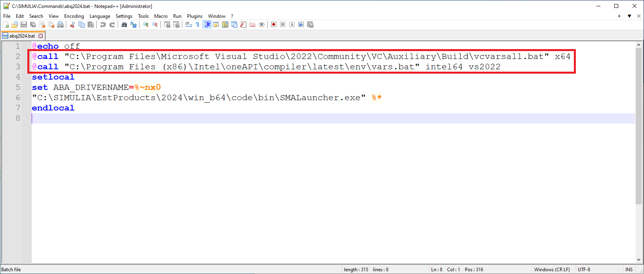Toggle show all characters pilcrow icon
The height and width of the screenshot is (274, 644).
(x=197, y=25)
